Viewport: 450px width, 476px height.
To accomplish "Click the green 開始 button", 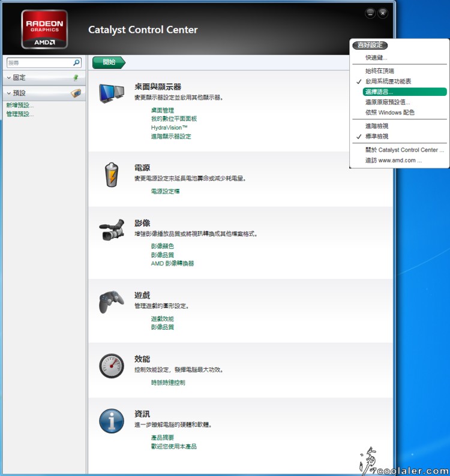I will pyautogui.click(x=109, y=62).
